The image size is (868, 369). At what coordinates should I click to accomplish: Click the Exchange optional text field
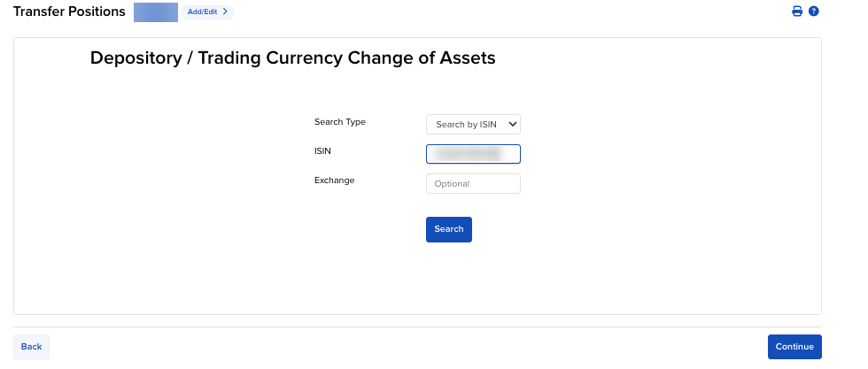tap(473, 184)
